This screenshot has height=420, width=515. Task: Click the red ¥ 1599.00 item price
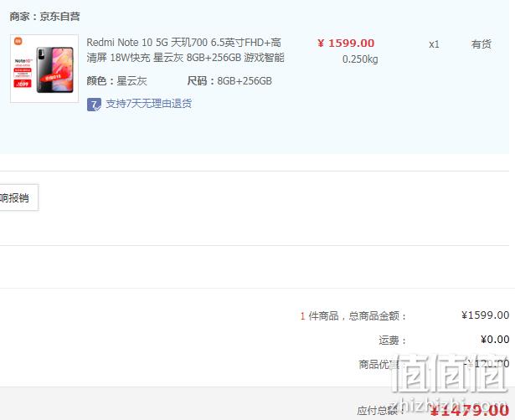pyautogui.click(x=346, y=44)
